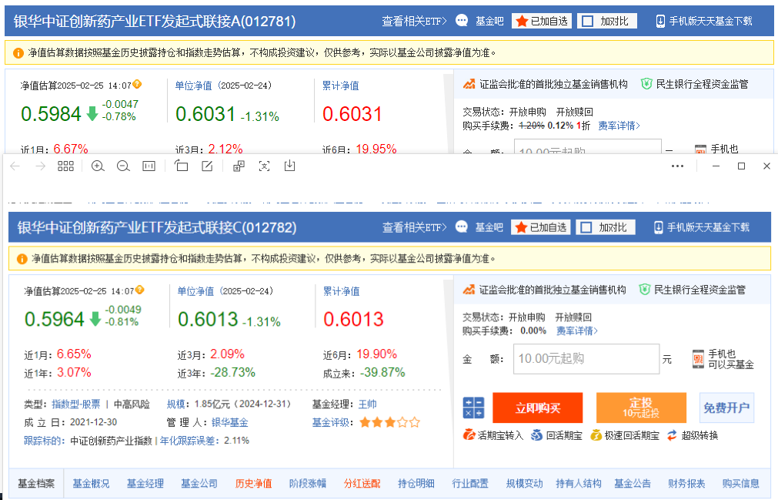Go forward with the viewer's right arrow
Screen dimensions: 778x500
click(40, 166)
